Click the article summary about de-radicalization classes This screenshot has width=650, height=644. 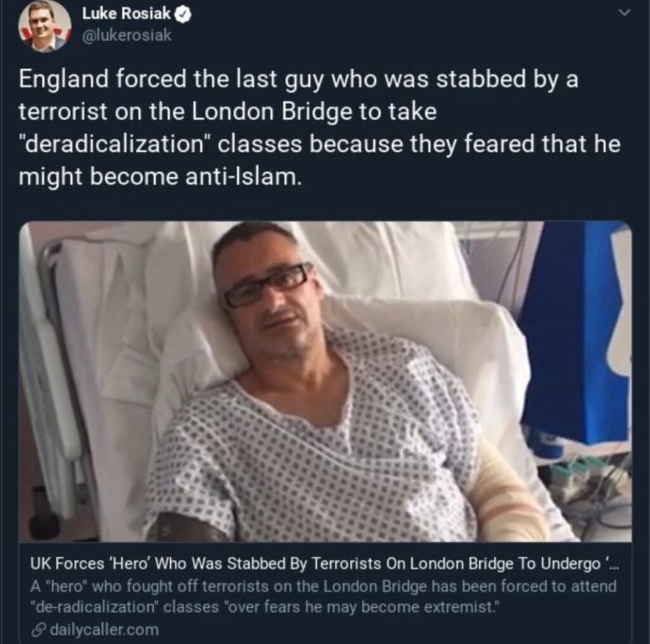(323, 597)
